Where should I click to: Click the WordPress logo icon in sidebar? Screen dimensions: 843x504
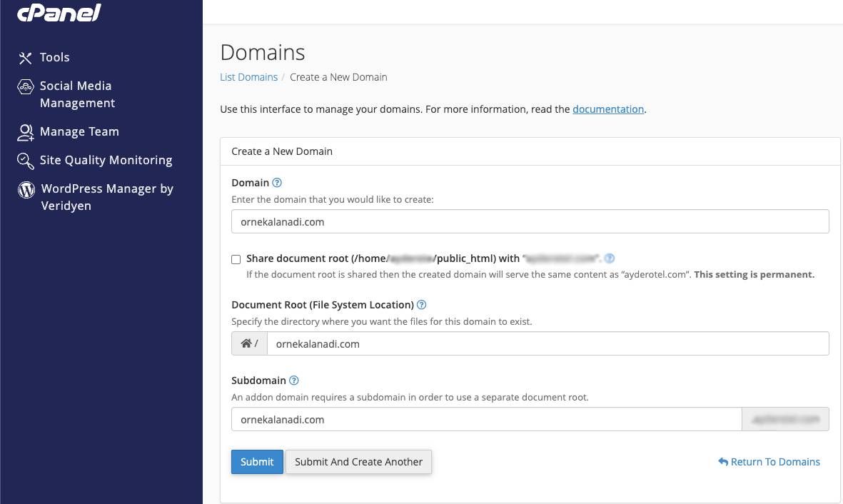(26, 189)
